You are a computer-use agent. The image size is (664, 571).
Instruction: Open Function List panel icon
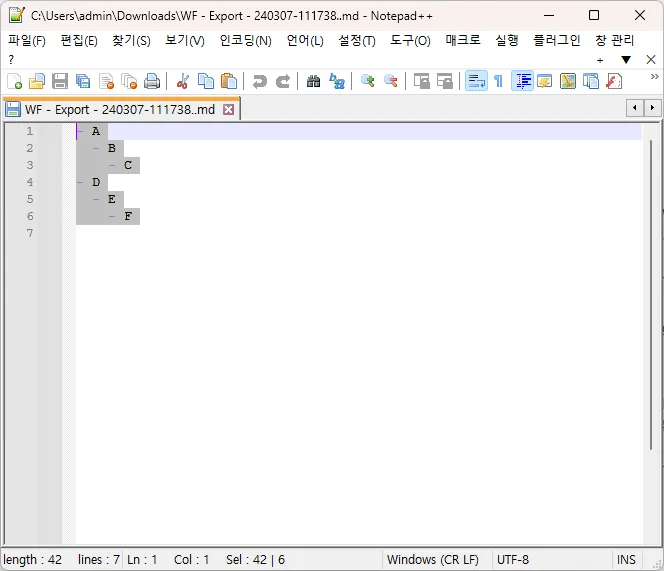coord(614,81)
